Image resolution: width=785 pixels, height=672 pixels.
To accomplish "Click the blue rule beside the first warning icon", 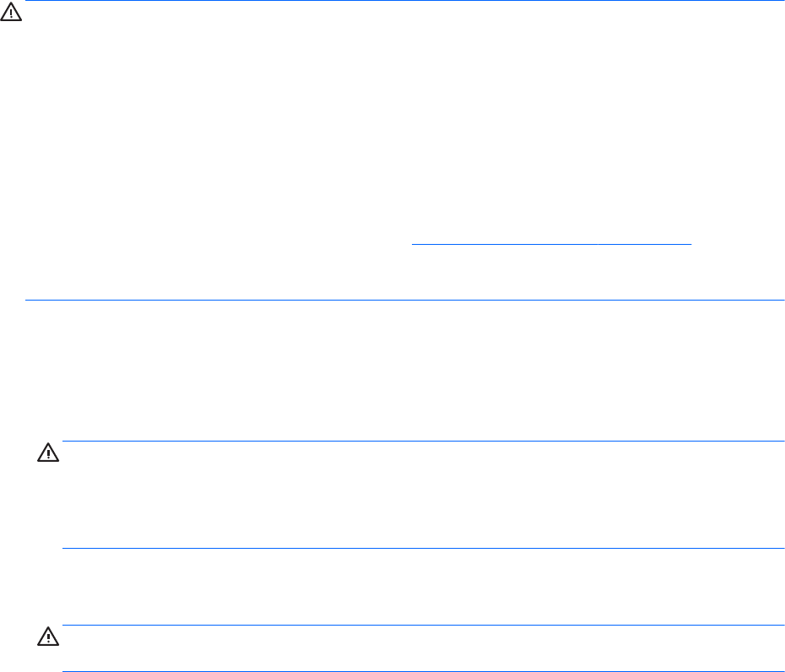I will coord(403,1).
